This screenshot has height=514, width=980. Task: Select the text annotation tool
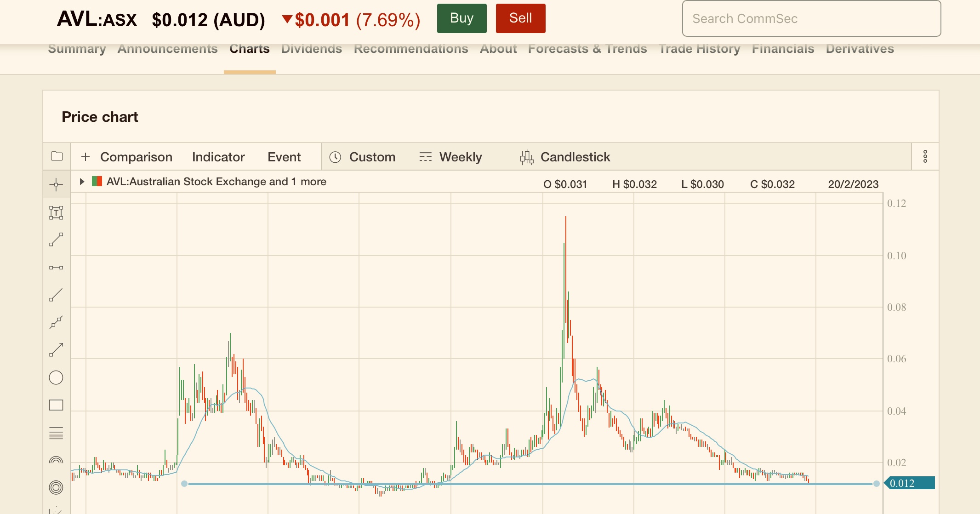point(56,212)
